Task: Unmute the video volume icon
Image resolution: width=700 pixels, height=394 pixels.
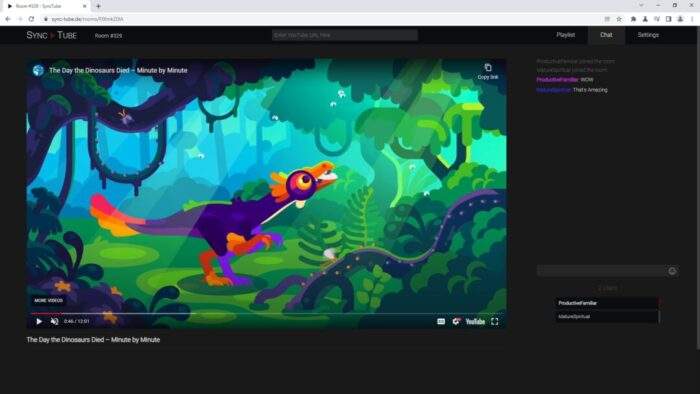Action: 54,321
